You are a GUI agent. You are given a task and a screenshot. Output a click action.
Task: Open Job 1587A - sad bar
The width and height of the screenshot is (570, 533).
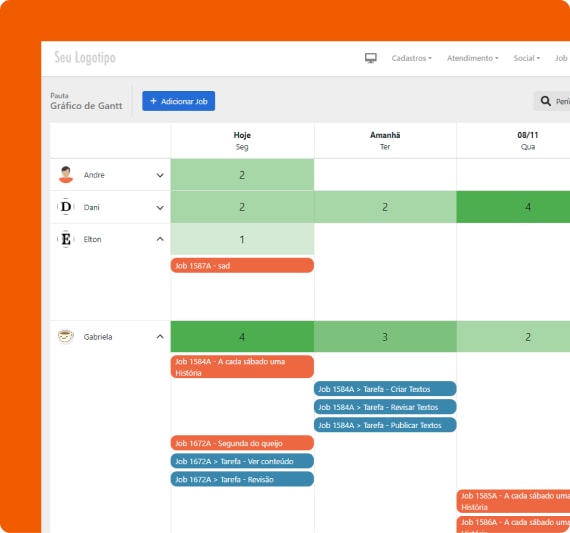pyautogui.click(x=242, y=265)
